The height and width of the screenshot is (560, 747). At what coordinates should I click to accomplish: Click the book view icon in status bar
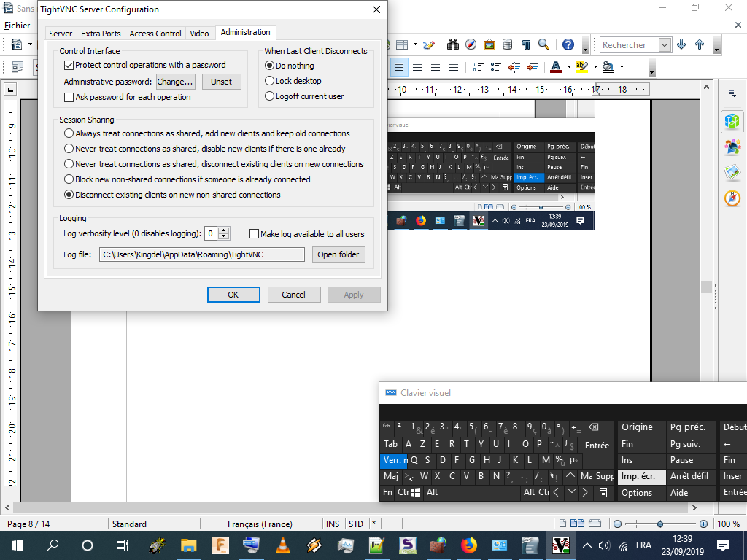tap(595, 524)
